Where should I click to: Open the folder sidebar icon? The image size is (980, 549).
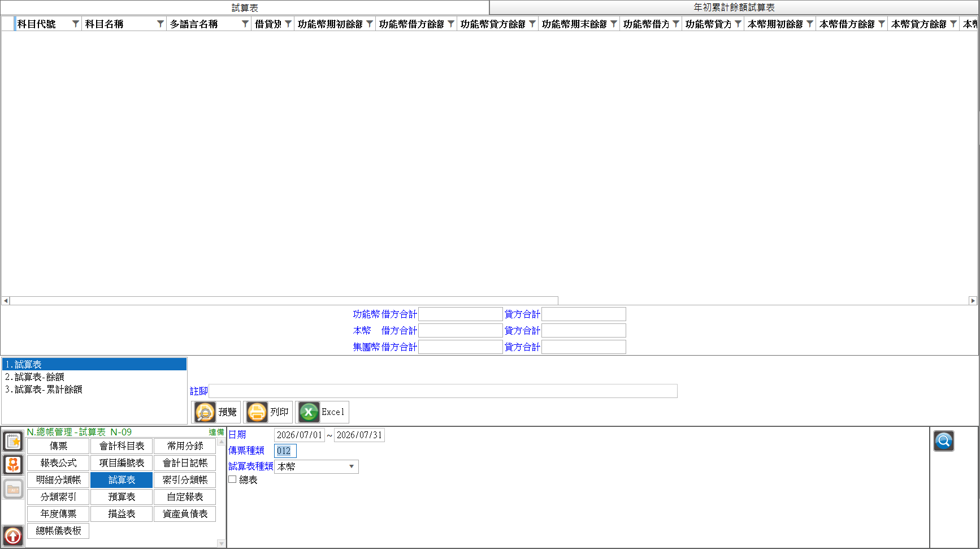13,489
